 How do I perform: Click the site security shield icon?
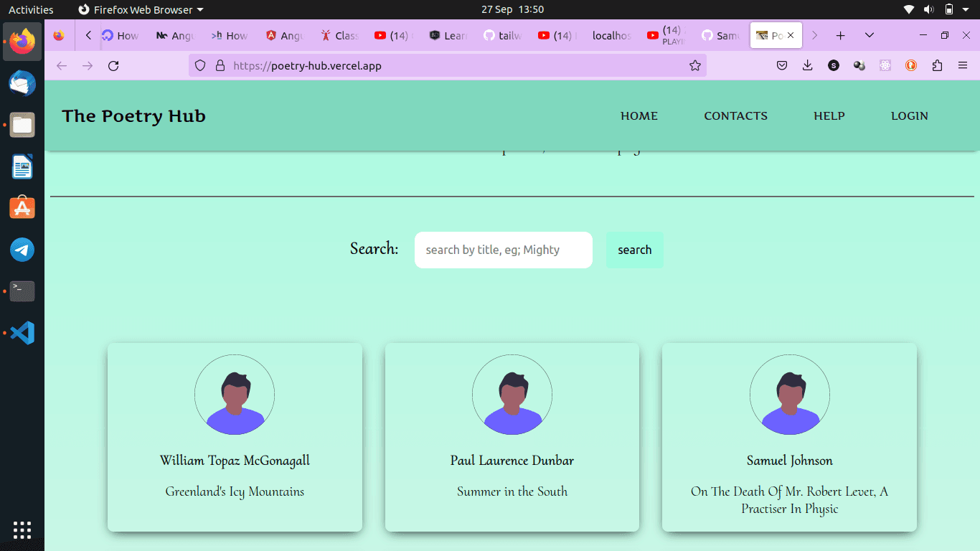201,66
